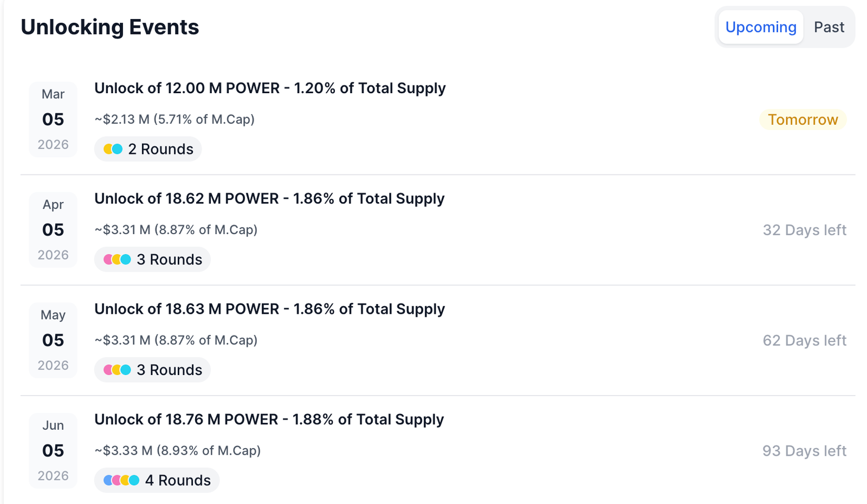
Task: Click the 32 Days left countdown
Action: tap(804, 230)
